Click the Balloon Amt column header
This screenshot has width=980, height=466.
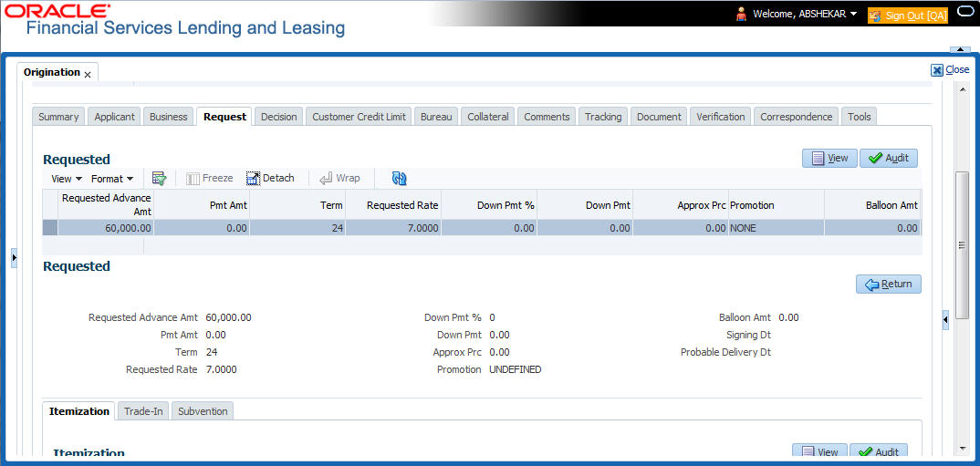coord(872,205)
